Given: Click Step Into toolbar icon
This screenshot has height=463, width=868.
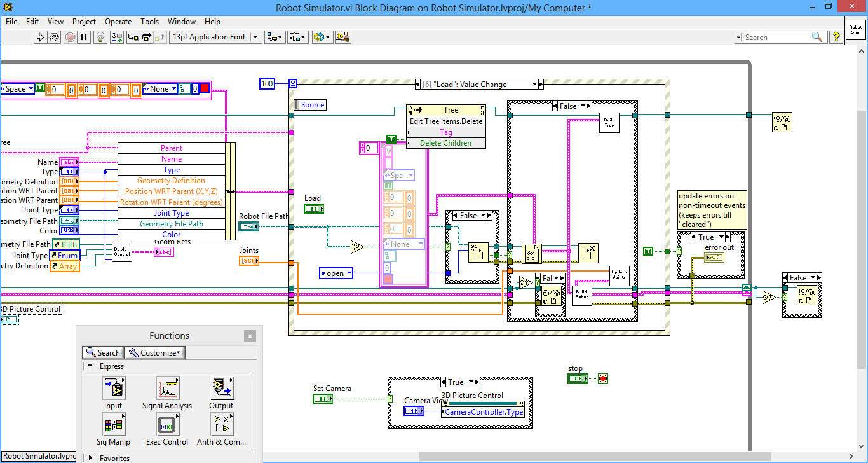Looking at the screenshot, I should 133,37.
